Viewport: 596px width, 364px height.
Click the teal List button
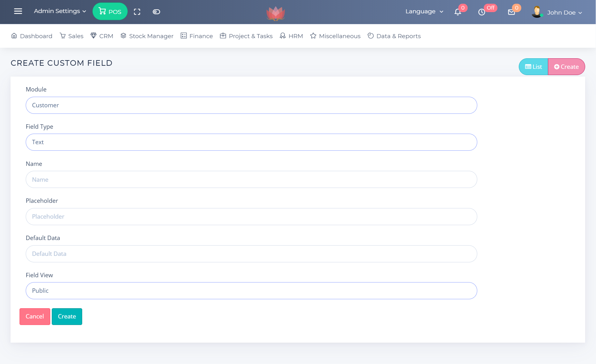[533, 67]
